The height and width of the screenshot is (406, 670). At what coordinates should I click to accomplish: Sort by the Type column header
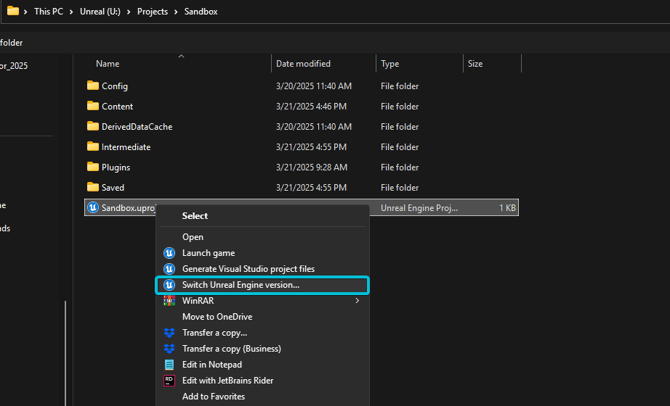coord(390,64)
